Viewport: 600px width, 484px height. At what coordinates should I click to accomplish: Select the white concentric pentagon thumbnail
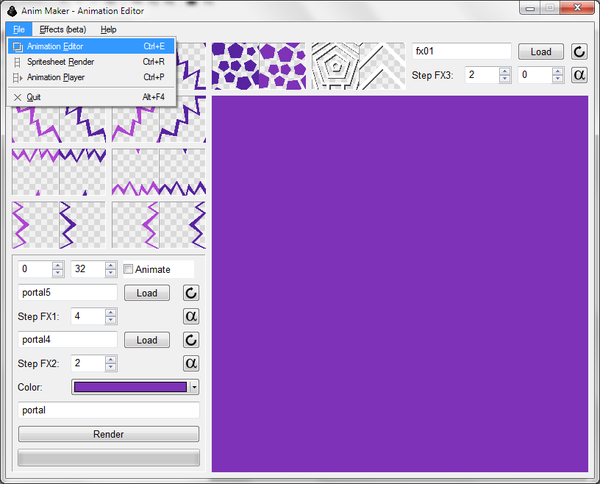point(359,66)
